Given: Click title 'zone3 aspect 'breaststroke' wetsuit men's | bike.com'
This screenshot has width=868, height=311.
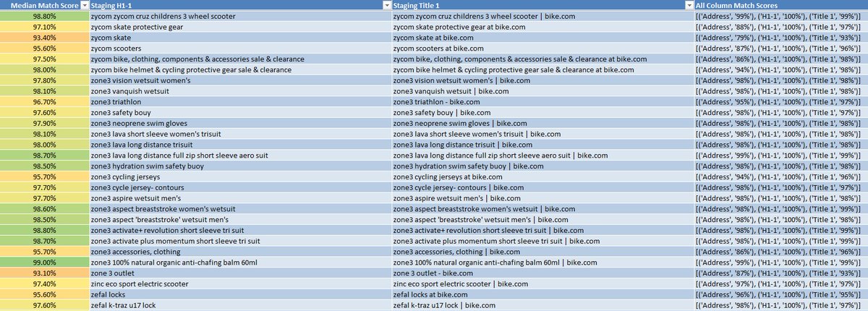Looking at the screenshot, I should (x=542, y=220).
